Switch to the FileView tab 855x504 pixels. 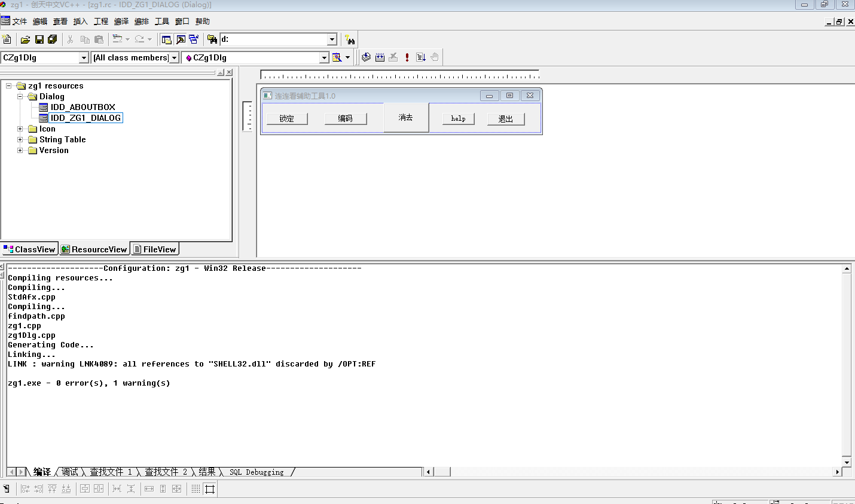pos(155,249)
